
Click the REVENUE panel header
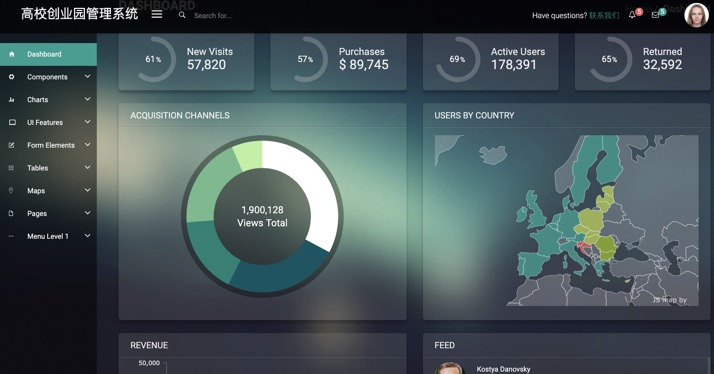pos(149,345)
